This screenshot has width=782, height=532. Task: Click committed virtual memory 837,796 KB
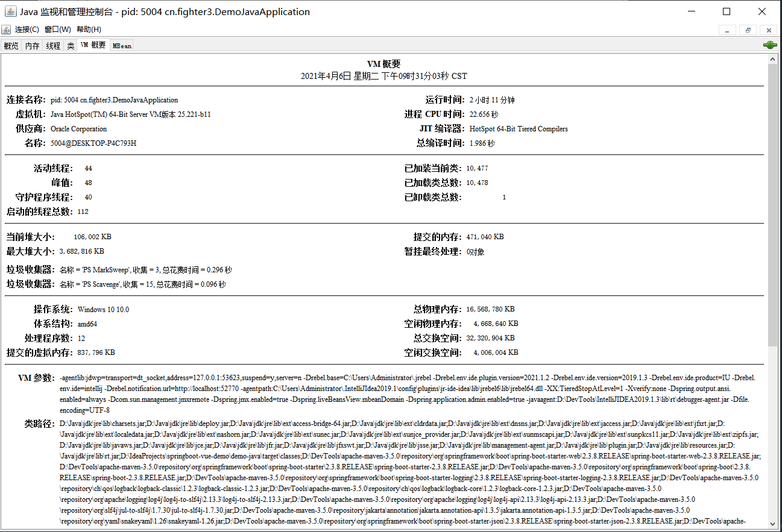tap(96, 353)
